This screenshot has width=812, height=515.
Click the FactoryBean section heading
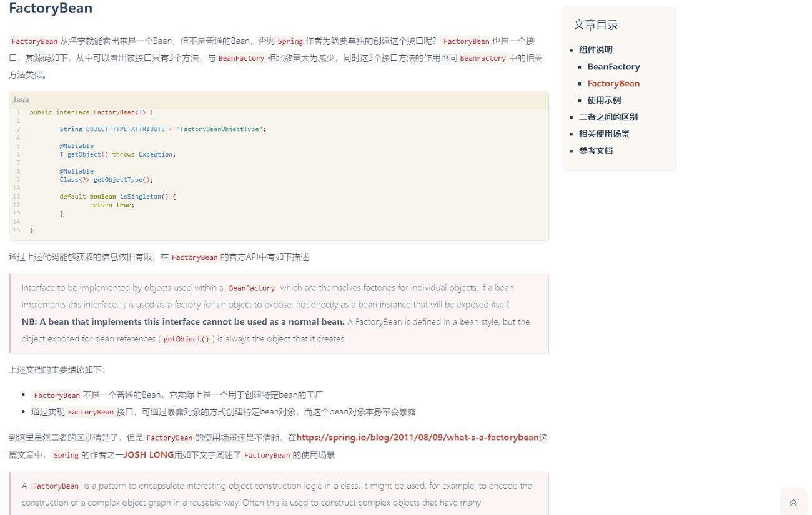tap(51, 9)
